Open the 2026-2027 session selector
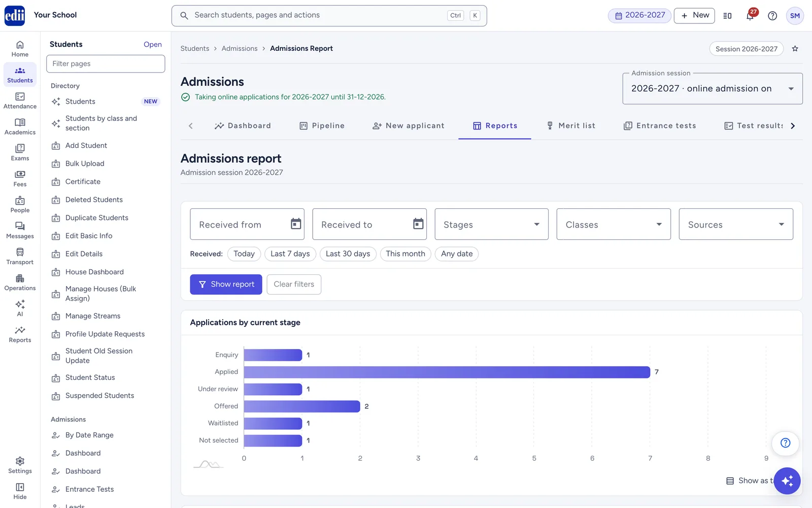This screenshot has width=812, height=508. (x=640, y=15)
